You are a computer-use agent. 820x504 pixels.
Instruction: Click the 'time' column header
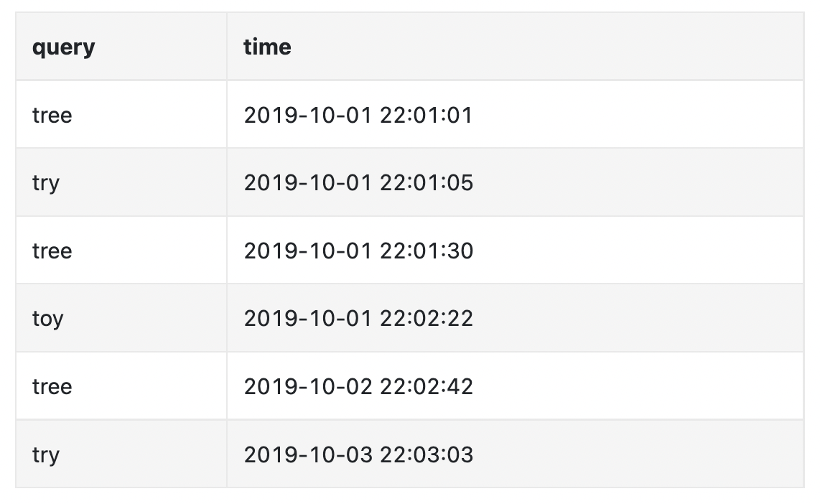point(267,47)
